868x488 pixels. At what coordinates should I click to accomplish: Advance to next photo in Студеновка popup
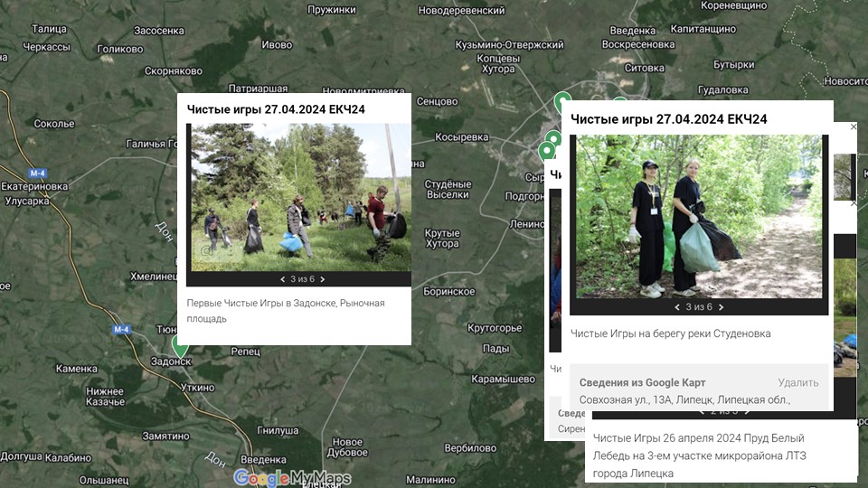pos(721,307)
